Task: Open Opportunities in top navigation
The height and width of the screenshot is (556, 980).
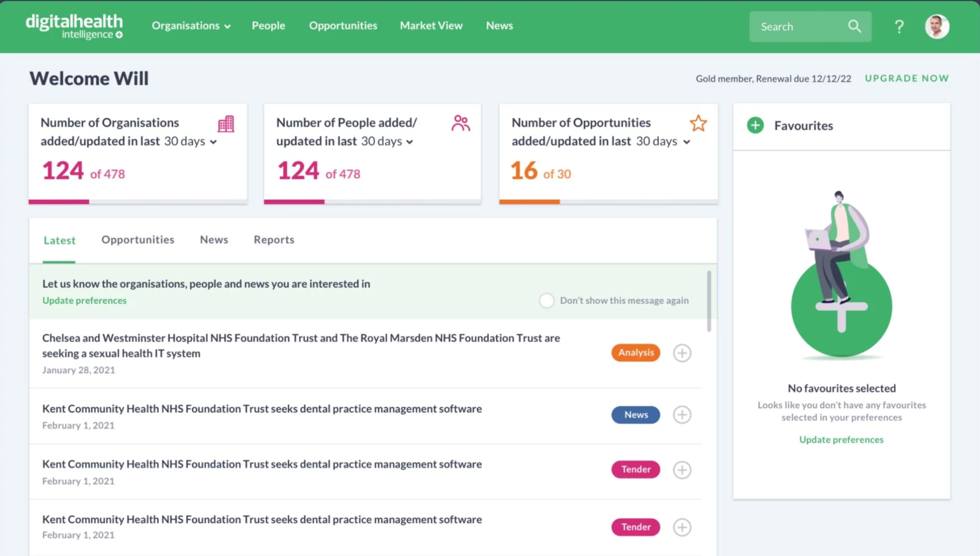Action: [343, 26]
